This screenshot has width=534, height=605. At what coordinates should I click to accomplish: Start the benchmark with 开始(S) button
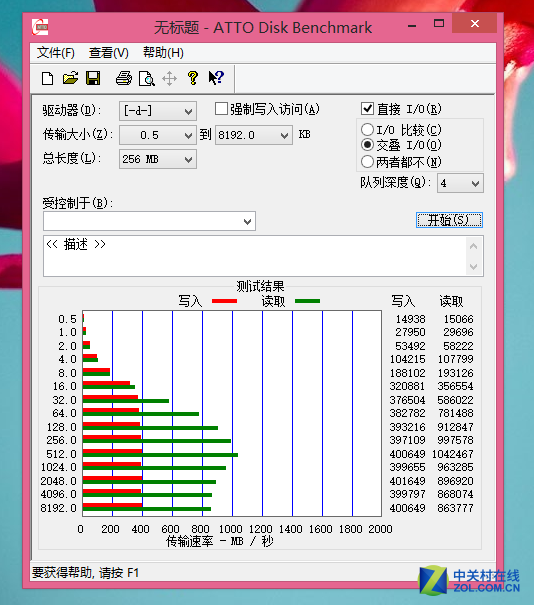pos(450,220)
